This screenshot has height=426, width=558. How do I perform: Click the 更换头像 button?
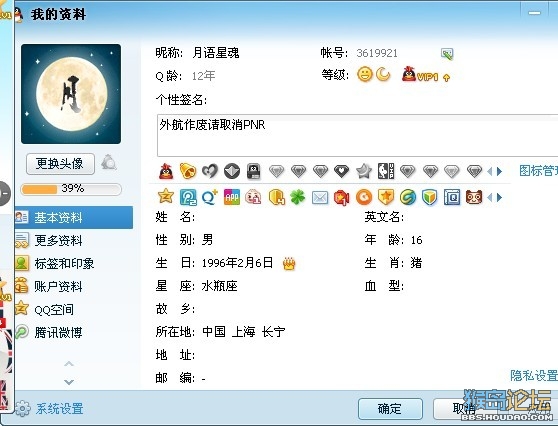[60, 164]
